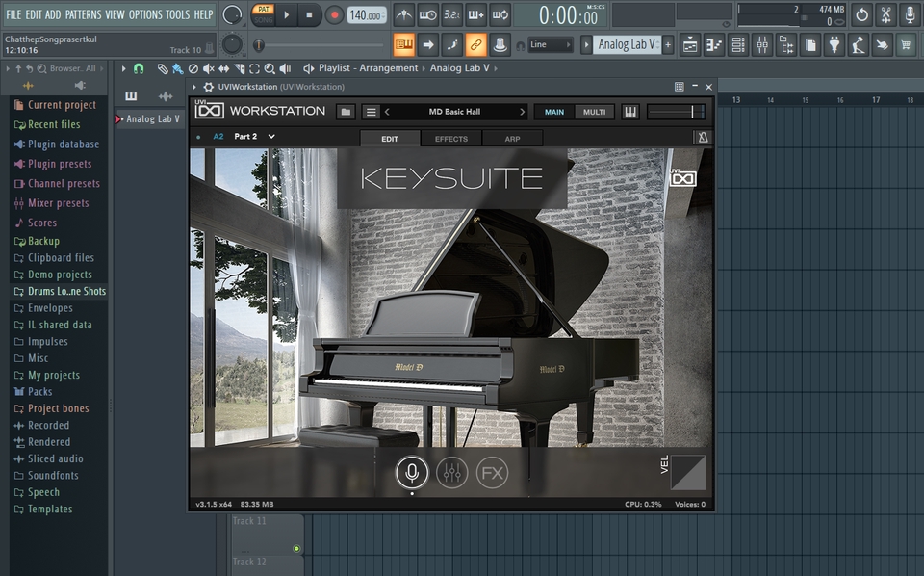Open the Piano roll view icon

[x=714, y=45]
